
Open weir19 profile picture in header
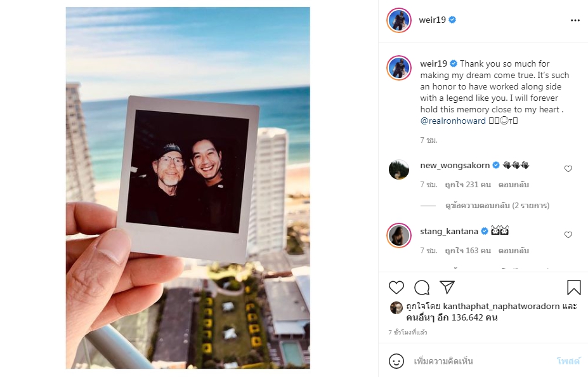click(399, 20)
